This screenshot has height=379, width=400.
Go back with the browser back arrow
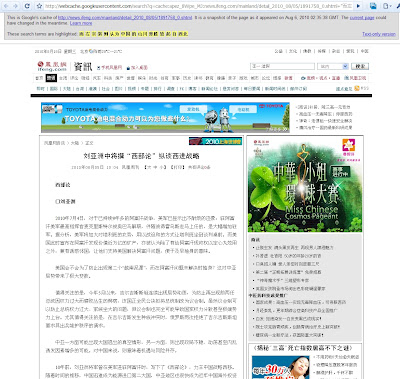point(6,6)
